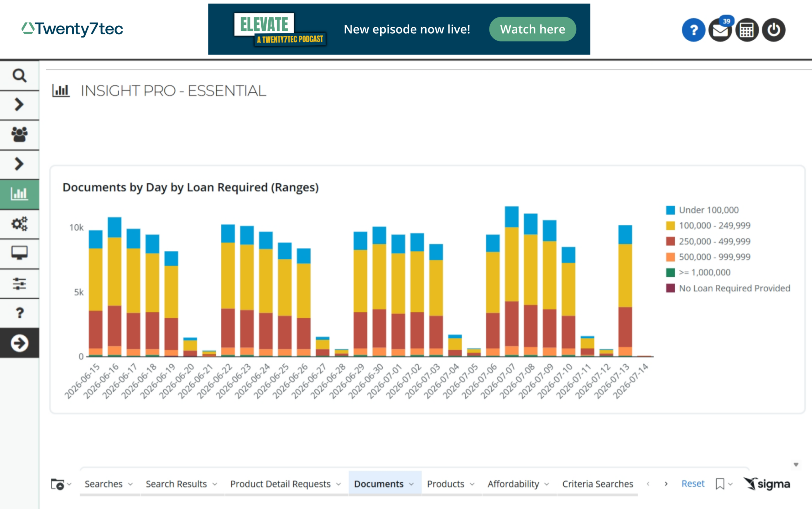Image resolution: width=812 pixels, height=510 pixels.
Task: Open the monitor display icon
Action: tap(19, 253)
